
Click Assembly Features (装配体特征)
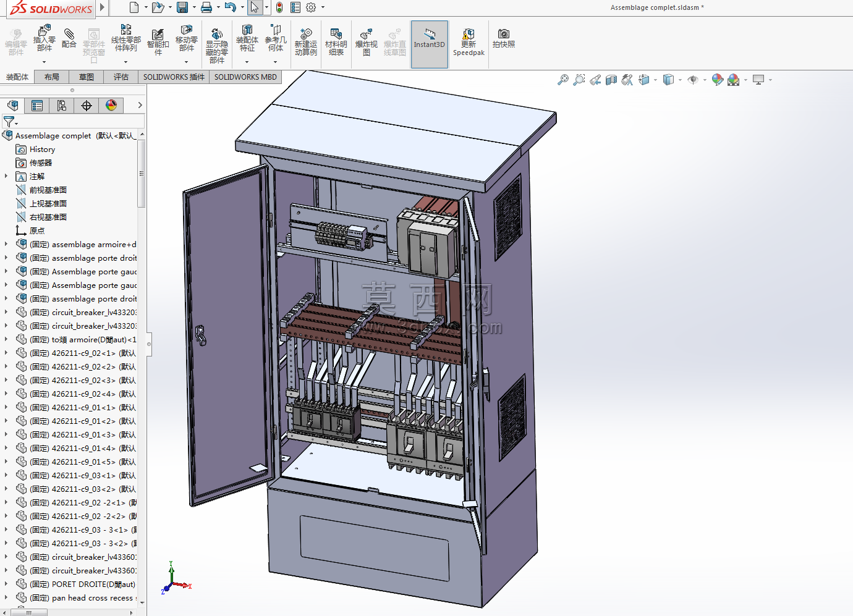247,38
